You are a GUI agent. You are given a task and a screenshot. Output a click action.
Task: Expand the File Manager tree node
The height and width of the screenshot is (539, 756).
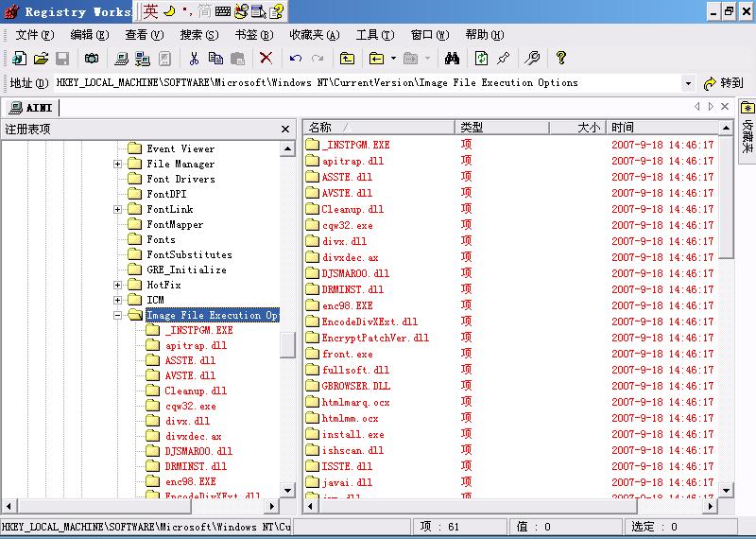pos(118,164)
